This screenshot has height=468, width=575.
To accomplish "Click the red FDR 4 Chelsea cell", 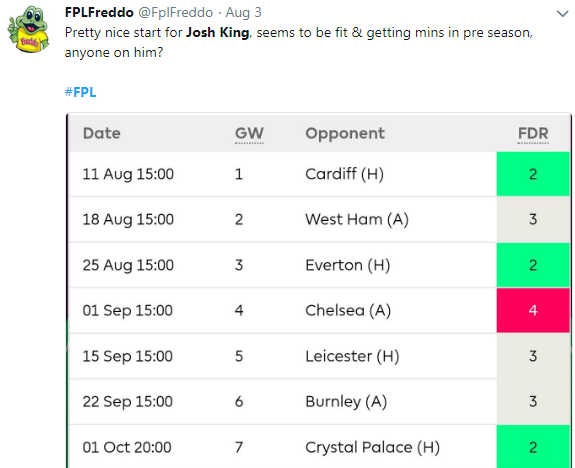I will point(533,310).
